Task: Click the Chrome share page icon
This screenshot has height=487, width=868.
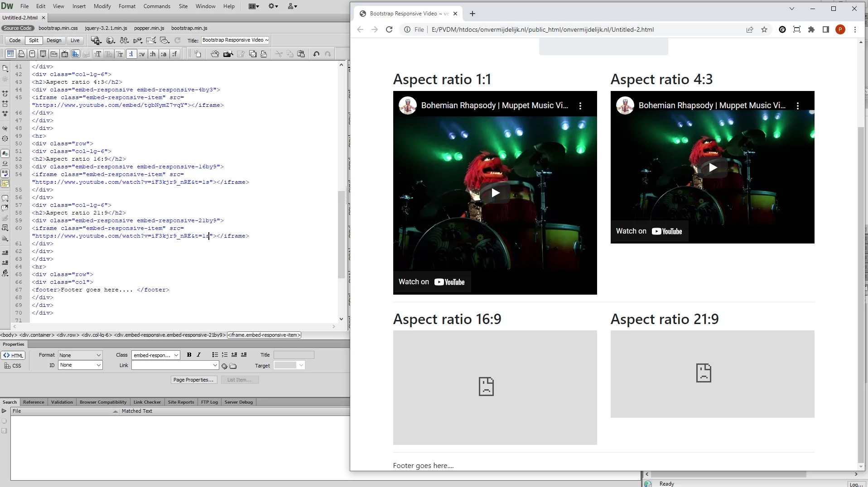Action: pos(750,29)
